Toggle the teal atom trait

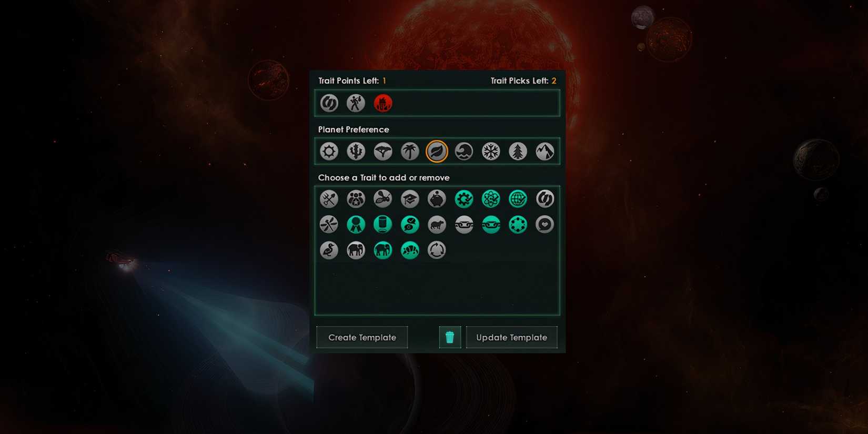pos(491,199)
